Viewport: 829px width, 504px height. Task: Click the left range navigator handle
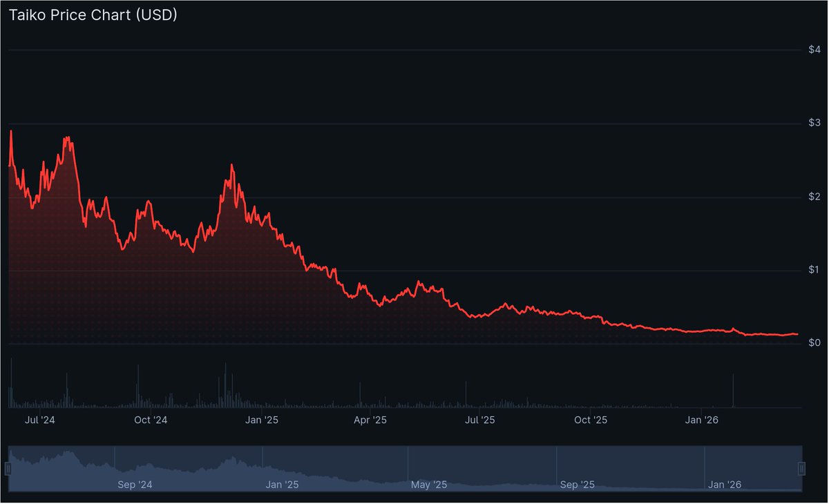pyautogui.click(x=8, y=469)
